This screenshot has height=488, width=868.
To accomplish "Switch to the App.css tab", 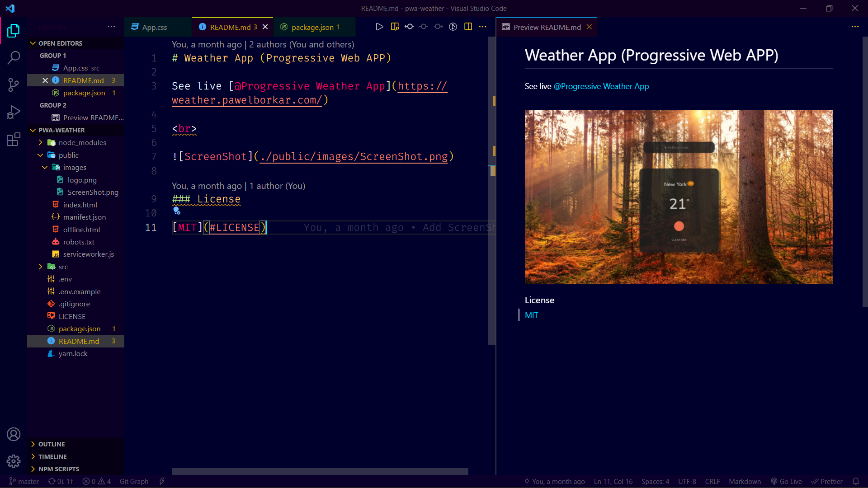I will click(154, 27).
